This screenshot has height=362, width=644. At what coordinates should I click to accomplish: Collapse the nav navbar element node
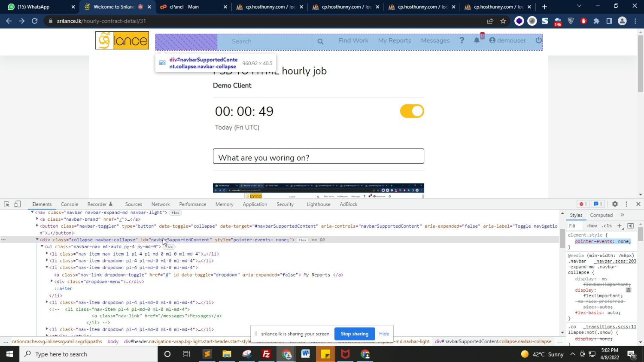point(32,213)
